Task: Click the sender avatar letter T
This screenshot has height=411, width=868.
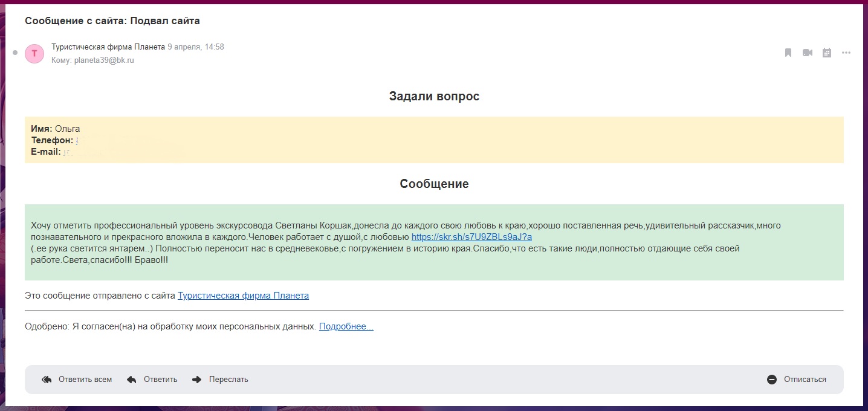Action: pyautogui.click(x=34, y=53)
